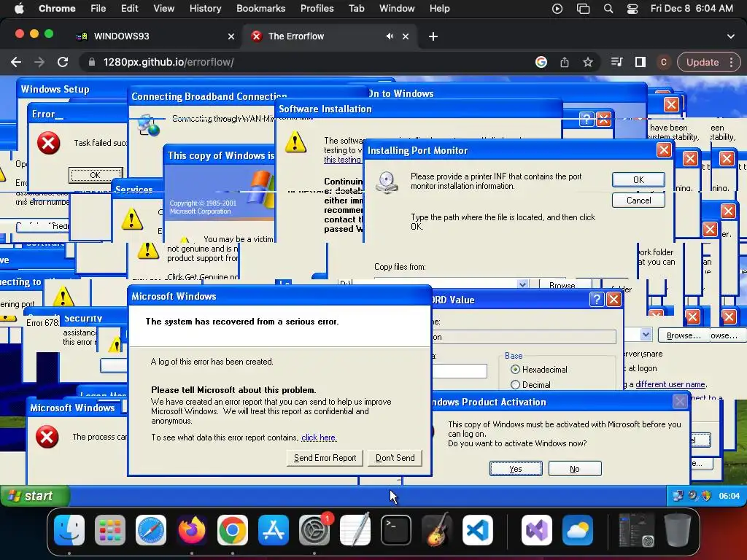Open Chrome three-dot menu
This screenshot has width=747, height=560.
click(731, 62)
